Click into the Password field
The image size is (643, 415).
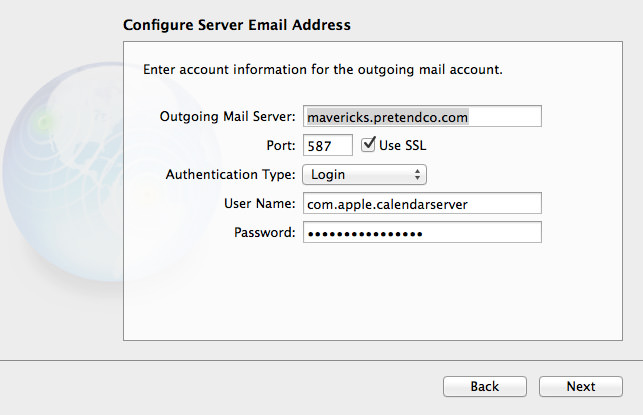(422, 233)
